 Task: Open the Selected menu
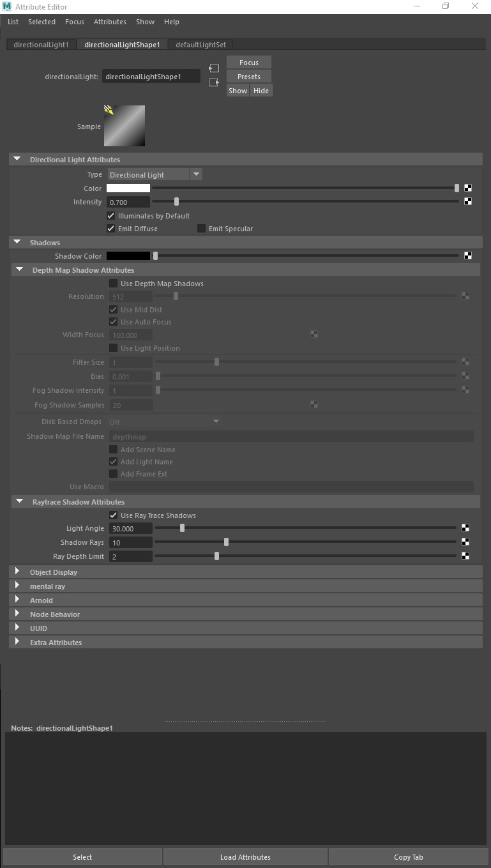(x=42, y=22)
